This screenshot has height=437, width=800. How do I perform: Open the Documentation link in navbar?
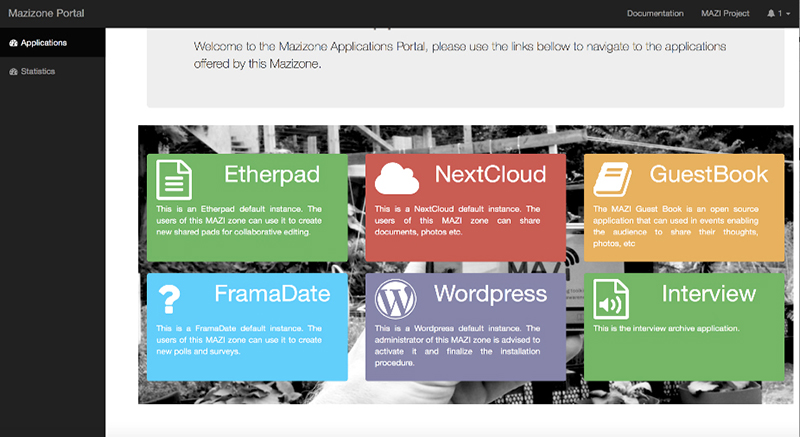655,14
